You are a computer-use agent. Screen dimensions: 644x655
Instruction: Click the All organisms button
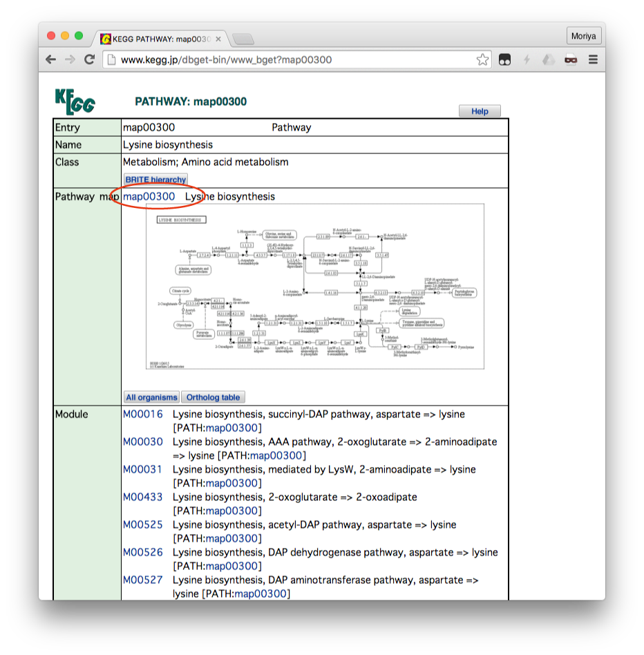click(151, 397)
